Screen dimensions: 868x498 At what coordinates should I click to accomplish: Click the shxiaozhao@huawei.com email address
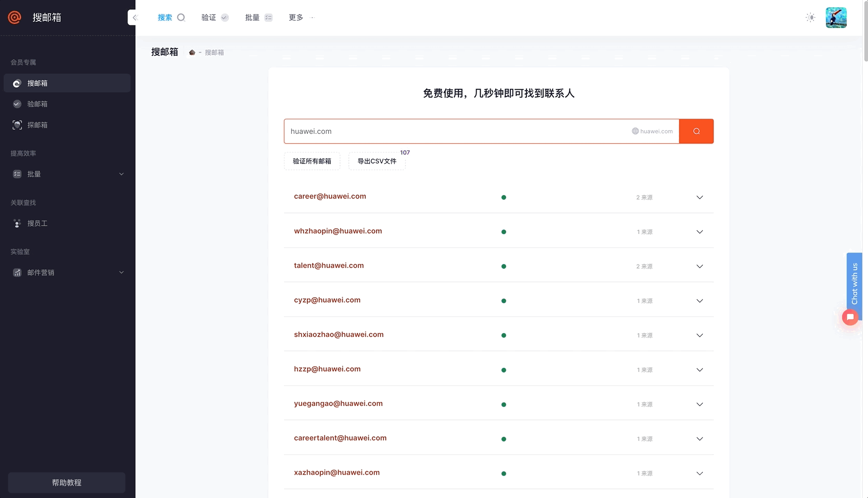(x=339, y=334)
